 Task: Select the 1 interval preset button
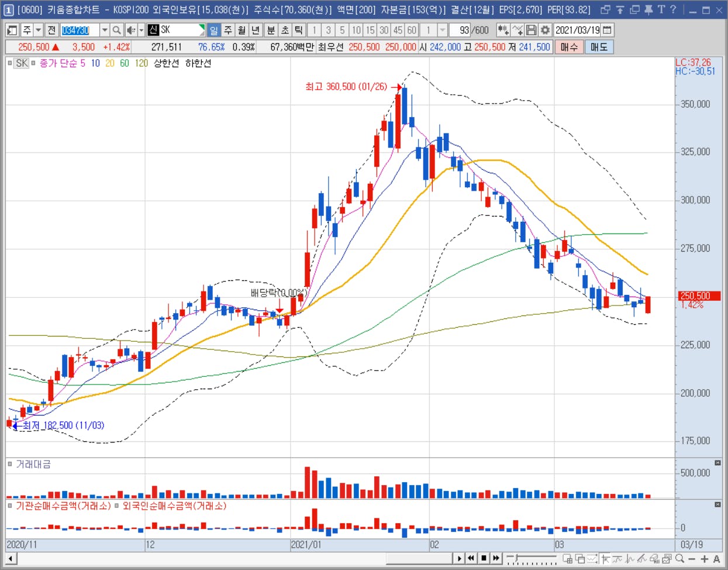[x=315, y=30]
